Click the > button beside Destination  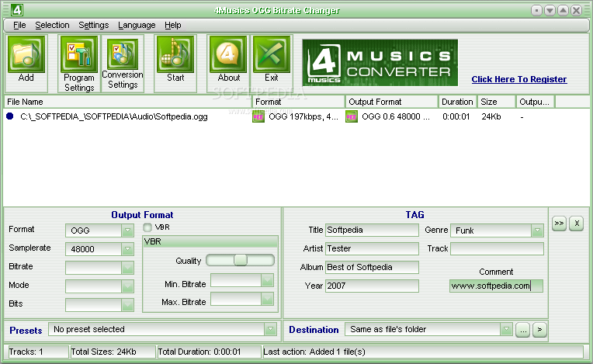point(539,330)
